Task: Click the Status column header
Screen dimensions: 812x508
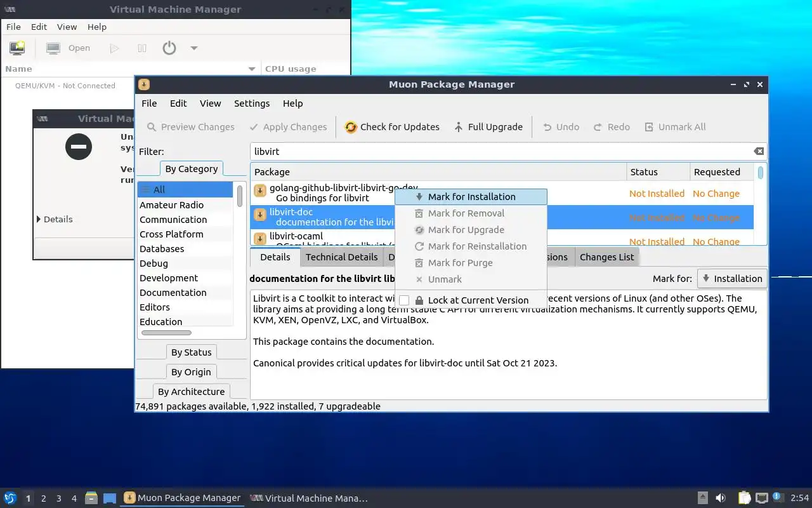Action: [x=658, y=172]
